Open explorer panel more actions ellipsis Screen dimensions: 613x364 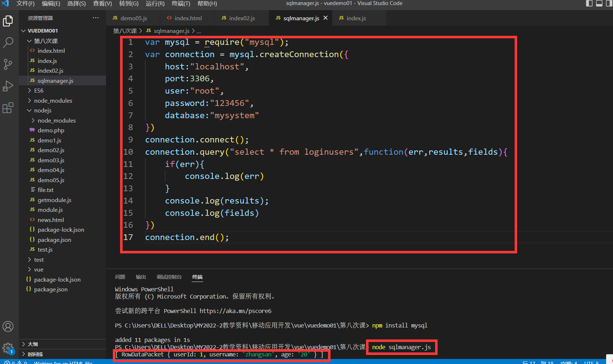click(95, 18)
